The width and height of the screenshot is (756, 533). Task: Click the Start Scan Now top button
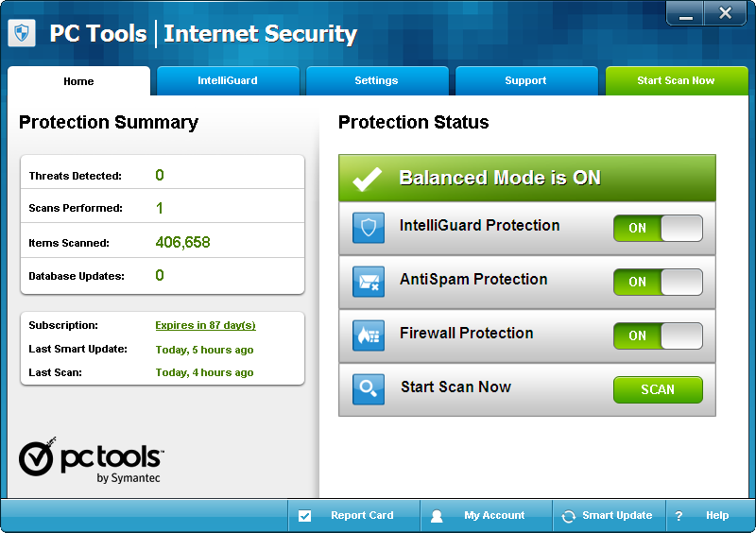(x=676, y=81)
